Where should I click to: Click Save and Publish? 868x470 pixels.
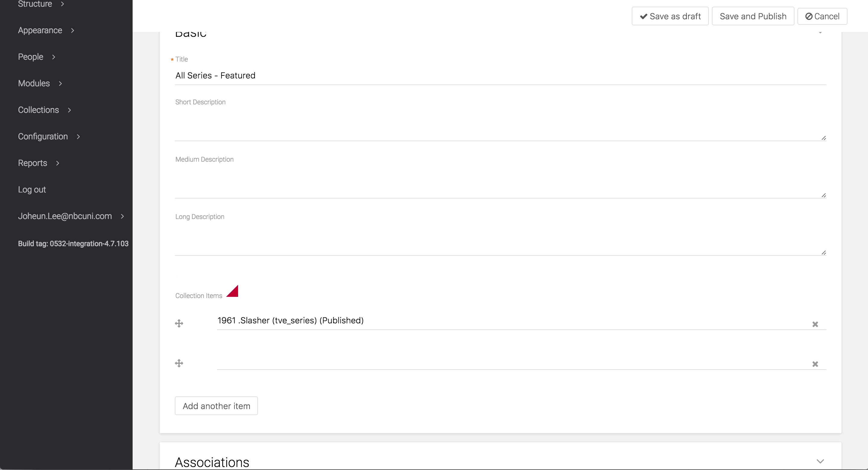[x=753, y=16]
